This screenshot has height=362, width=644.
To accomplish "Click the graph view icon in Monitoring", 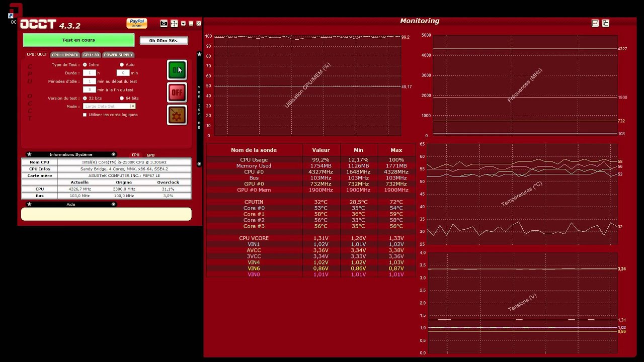I will tap(595, 23).
